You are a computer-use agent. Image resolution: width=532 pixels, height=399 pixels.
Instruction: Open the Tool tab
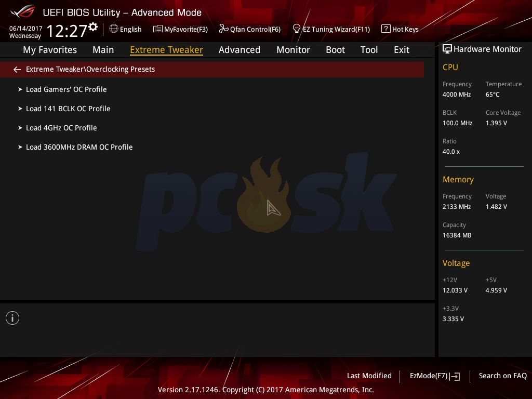[x=369, y=50]
